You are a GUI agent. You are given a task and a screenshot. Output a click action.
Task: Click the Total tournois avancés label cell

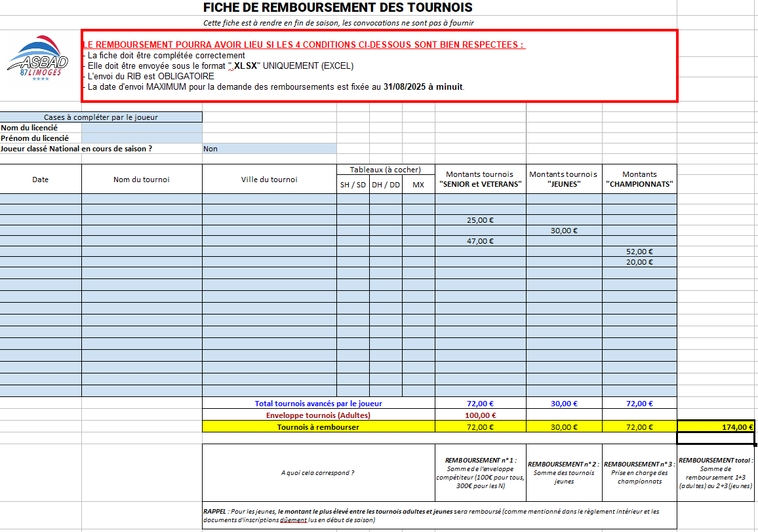click(x=318, y=404)
